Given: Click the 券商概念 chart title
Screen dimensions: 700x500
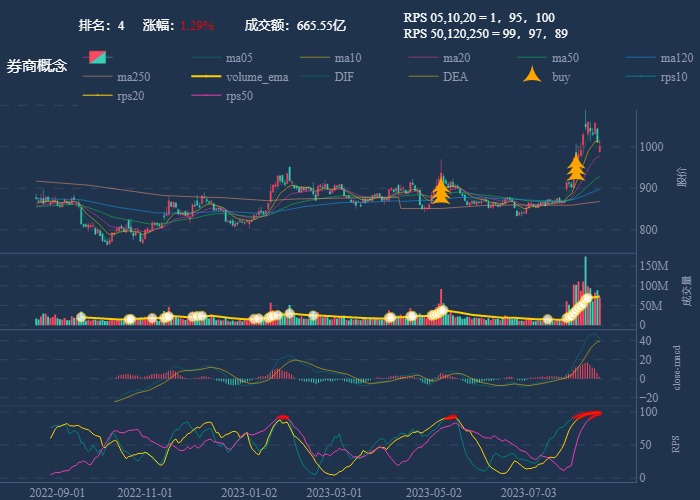Looking at the screenshot, I should tap(36, 66).
